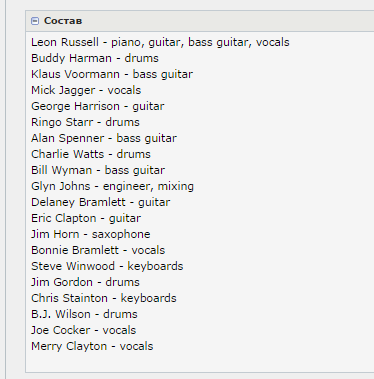Click Joe Cocker - vocals entry
Viewport: 374px width, 379px height.
point(84,330)
